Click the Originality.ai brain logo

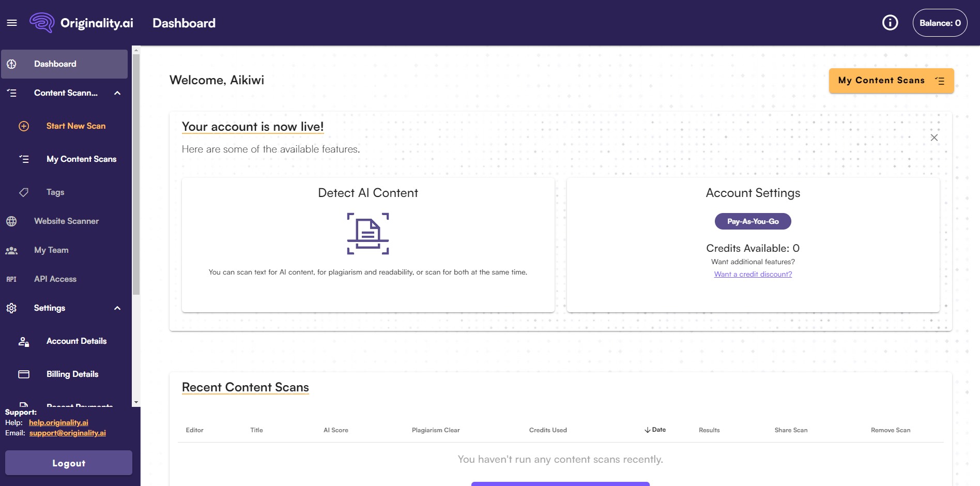[42, 23]
